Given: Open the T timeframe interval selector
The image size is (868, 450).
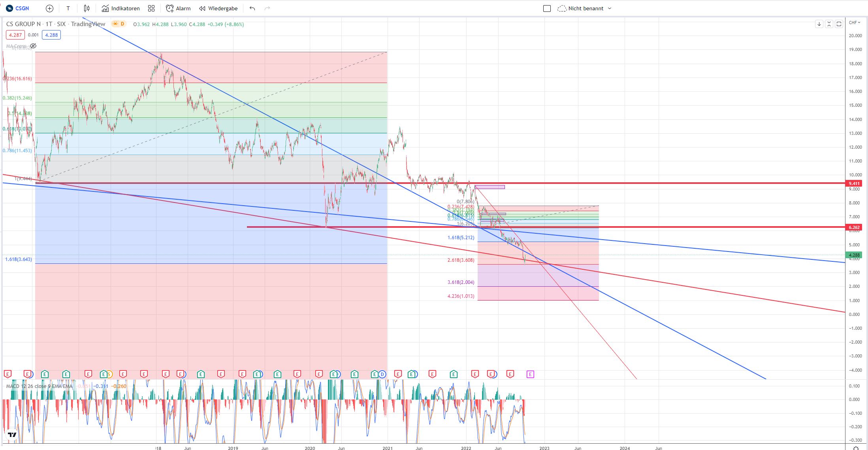Looking at the screenshot, I should click(68, 8).
